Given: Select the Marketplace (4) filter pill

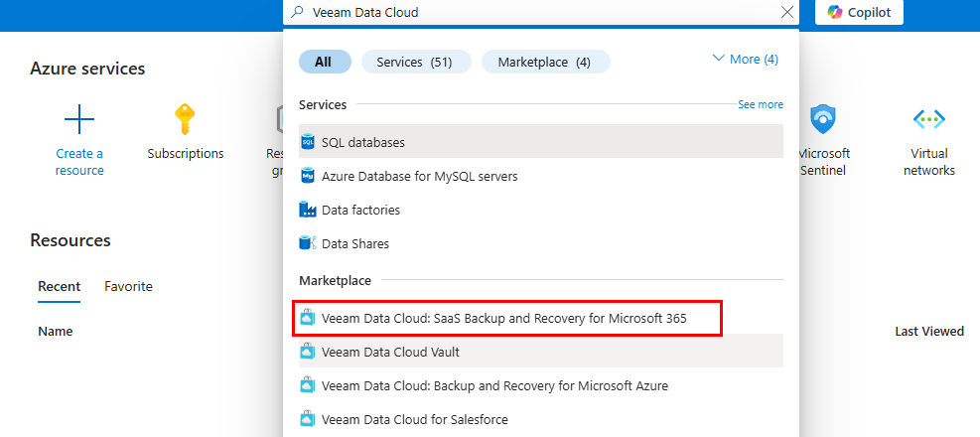Looking at the screenshot, I should pos(546,62).
